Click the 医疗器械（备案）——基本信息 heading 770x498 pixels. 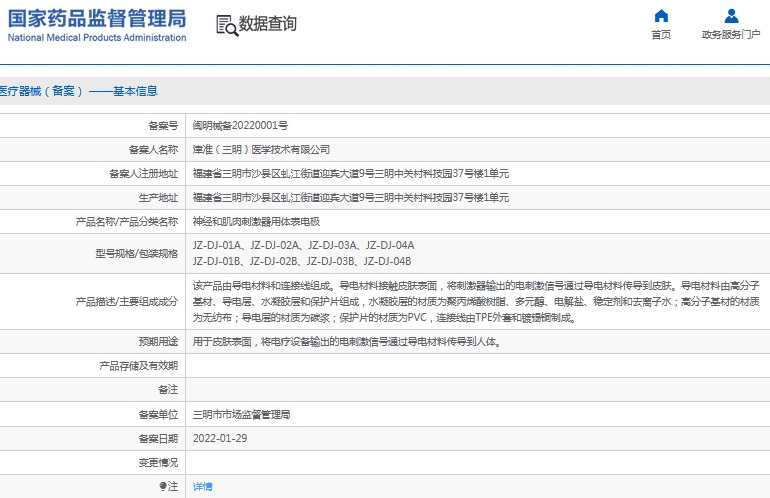click(x=79, y=91)
